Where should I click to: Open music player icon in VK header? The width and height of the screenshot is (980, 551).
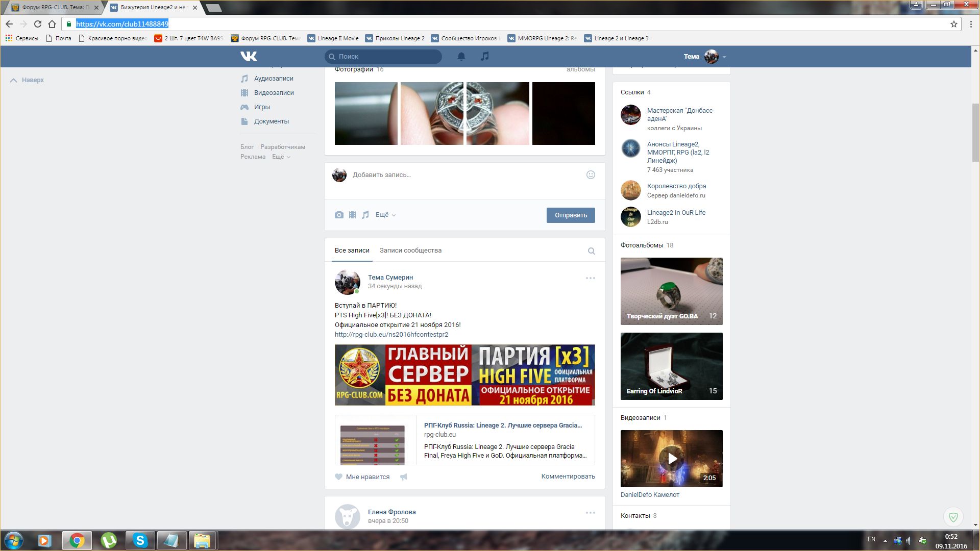click(485, 56)
